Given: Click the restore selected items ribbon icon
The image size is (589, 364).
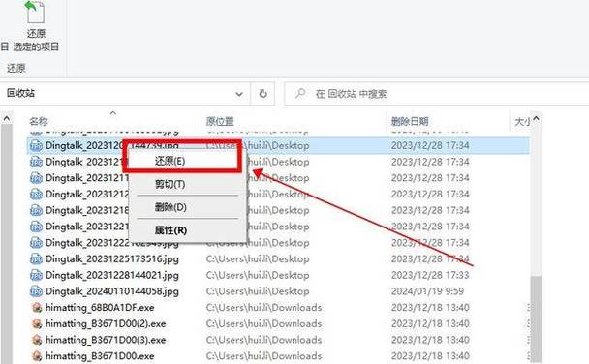Looking at the screenshot, I should pos(35,12).
